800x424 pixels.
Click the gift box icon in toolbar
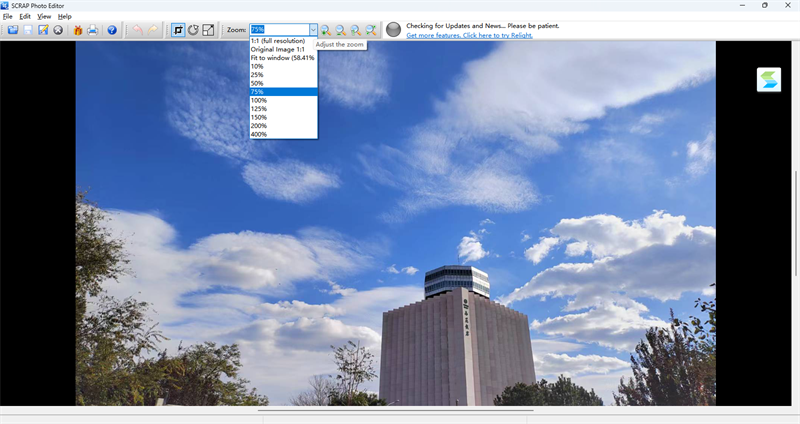[78, 30]
